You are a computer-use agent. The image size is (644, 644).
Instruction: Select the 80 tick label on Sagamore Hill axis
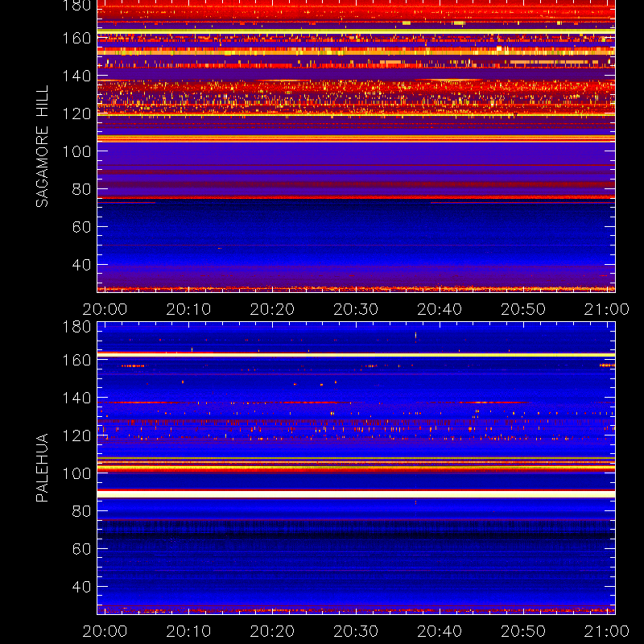(81, 189)
